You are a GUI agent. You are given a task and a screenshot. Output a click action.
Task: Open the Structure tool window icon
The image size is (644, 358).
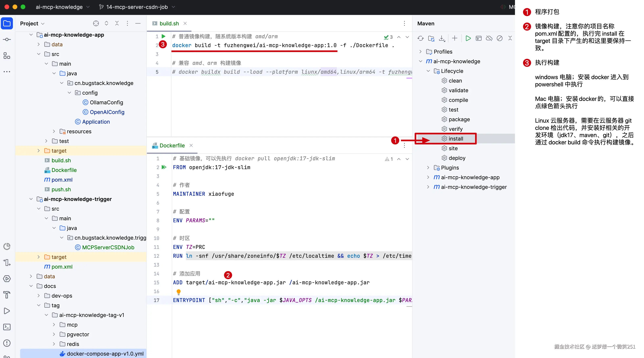pos(7,56)
